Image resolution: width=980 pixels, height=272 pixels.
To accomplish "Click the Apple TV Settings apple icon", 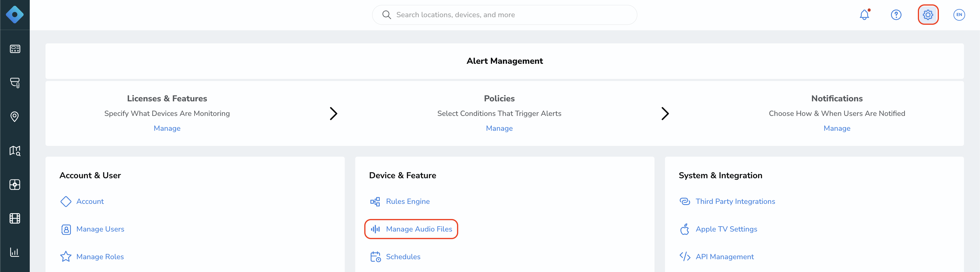I will (x=685, y=229).
